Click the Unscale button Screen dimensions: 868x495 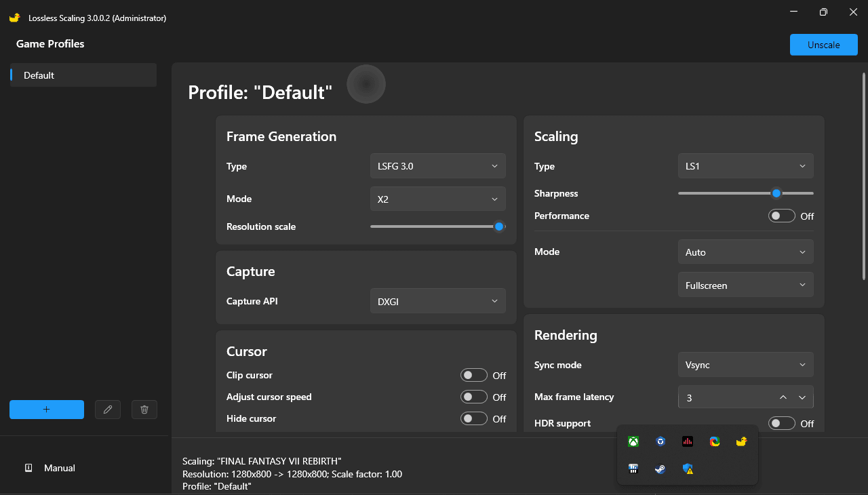pos(823,45)
